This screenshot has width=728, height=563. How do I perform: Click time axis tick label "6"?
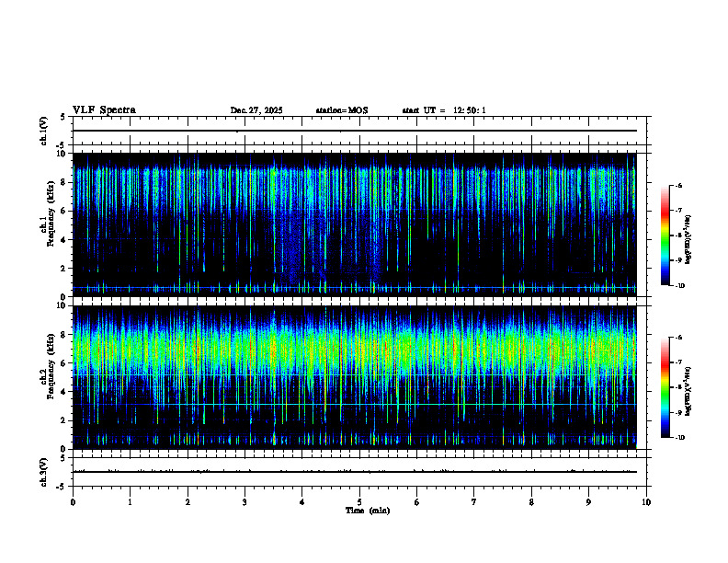(x=417, y=502)
